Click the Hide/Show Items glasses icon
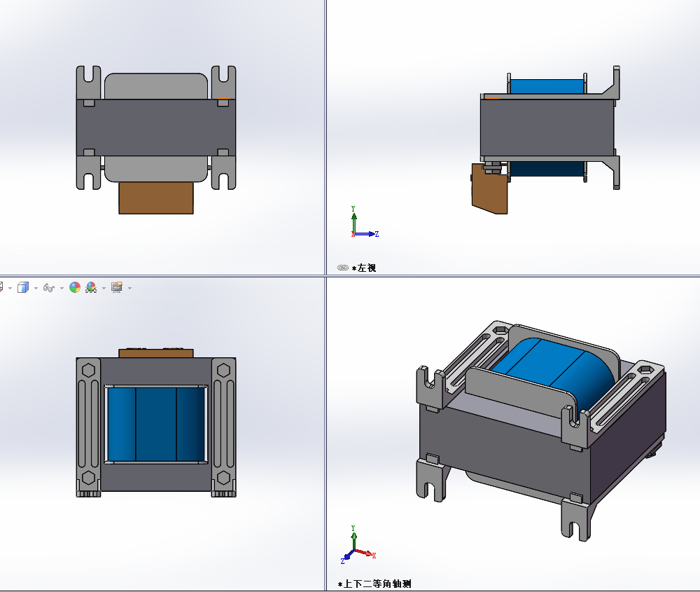This screenshot has width=700, height=592. pos(49,288)
